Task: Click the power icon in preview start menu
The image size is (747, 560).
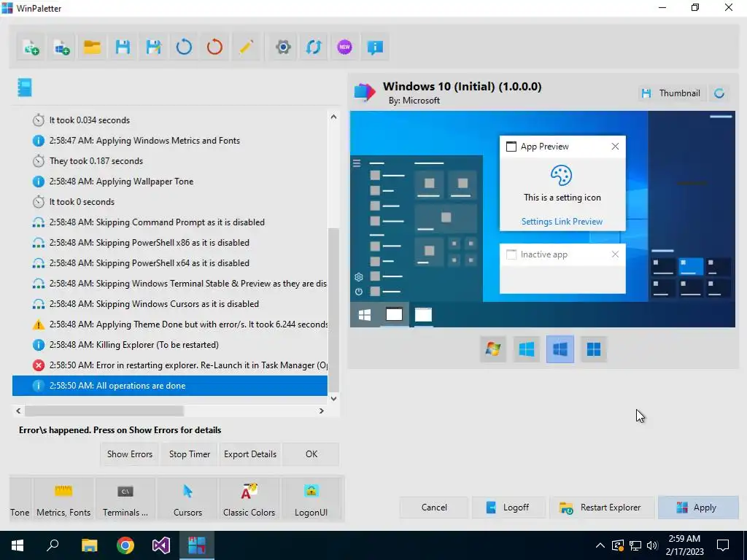Action: (359, 292)
